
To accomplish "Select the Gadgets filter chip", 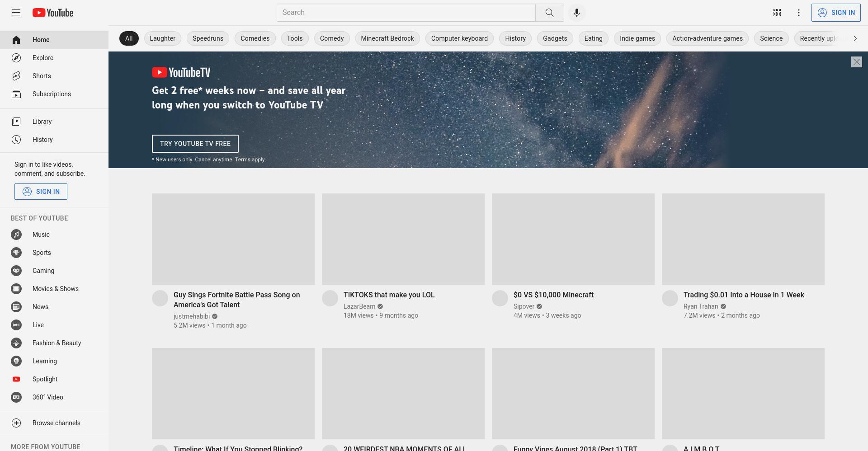I will click(x=555, y=38).
